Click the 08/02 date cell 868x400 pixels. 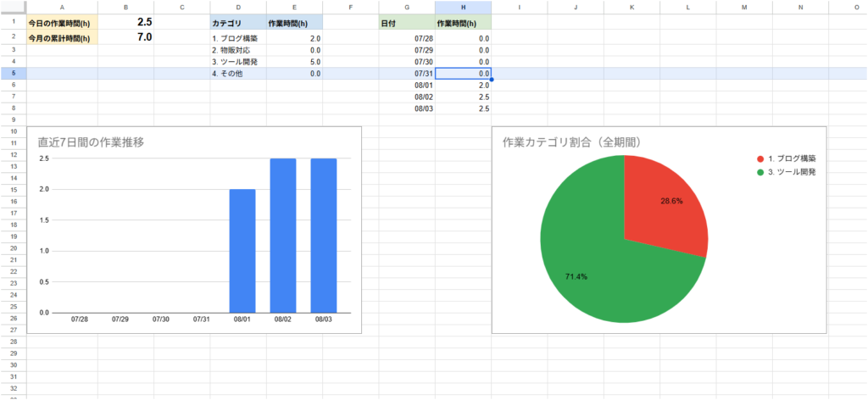[x=407, y=97]
